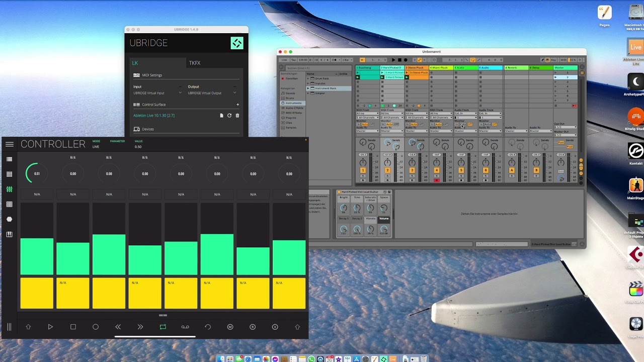Click the right shift arrow in Controller transport
Screen dimensions: 644x362
(297, 327)
